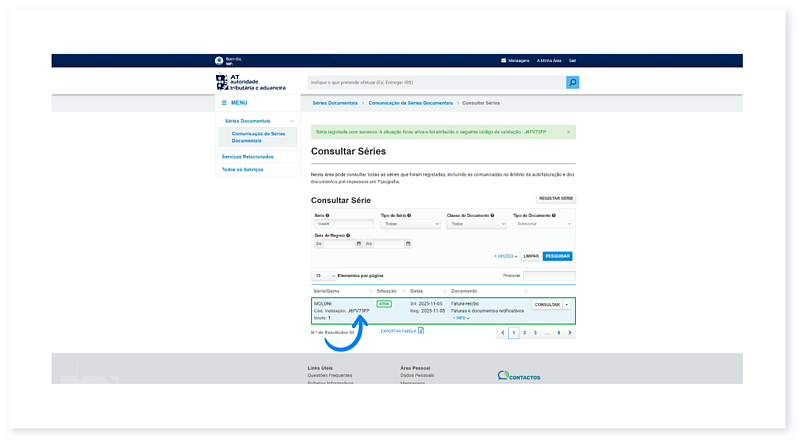The image size is (800, 443).
Task: Open the 'Até' date calendar picker icon
Action: click(407, 243)
